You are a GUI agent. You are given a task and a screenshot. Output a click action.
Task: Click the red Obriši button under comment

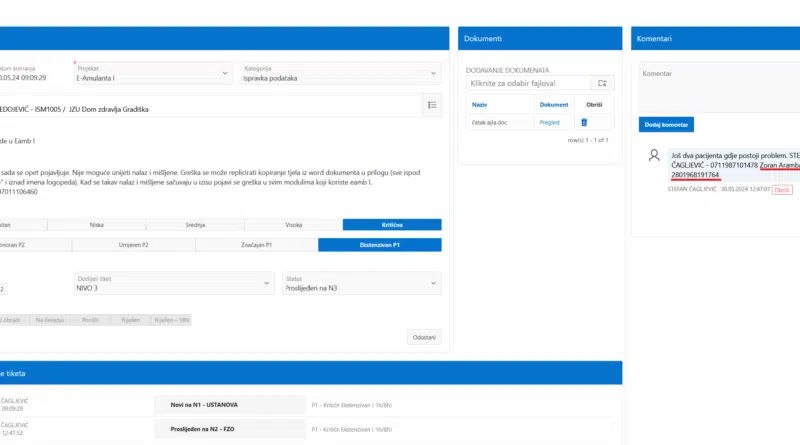point(782,189)
